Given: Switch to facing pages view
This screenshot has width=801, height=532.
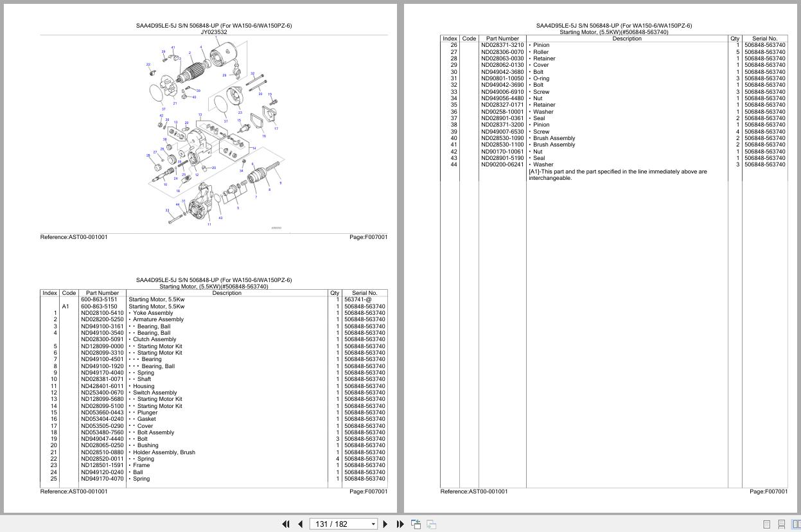Looking at the screenshot, I should click(797, 524).
